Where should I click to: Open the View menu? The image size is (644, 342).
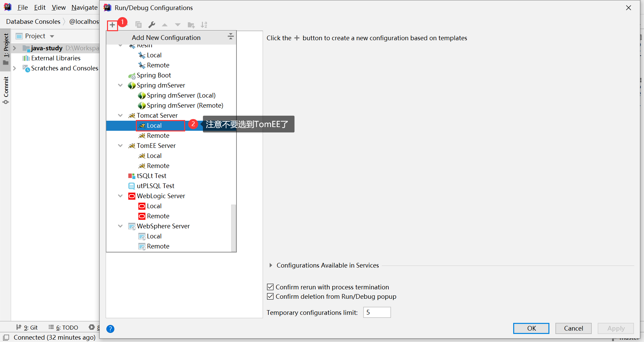(59, 7)
